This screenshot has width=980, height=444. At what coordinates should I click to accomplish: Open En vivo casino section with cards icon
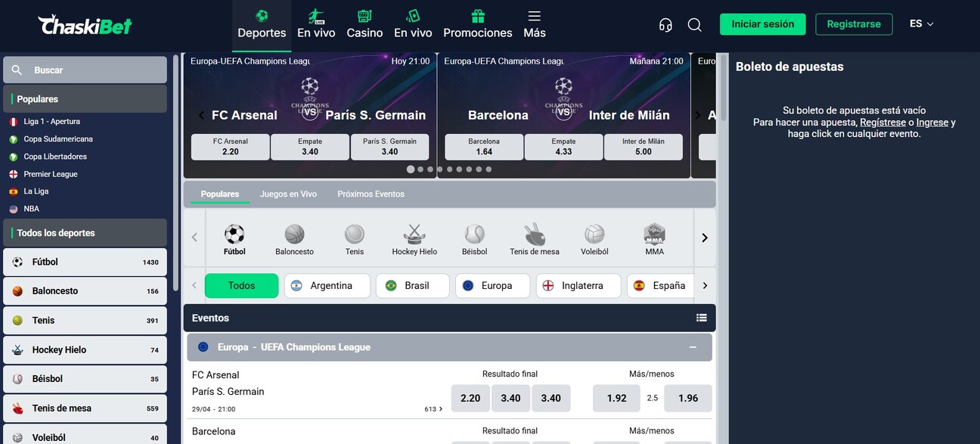[x=413, y=24]
